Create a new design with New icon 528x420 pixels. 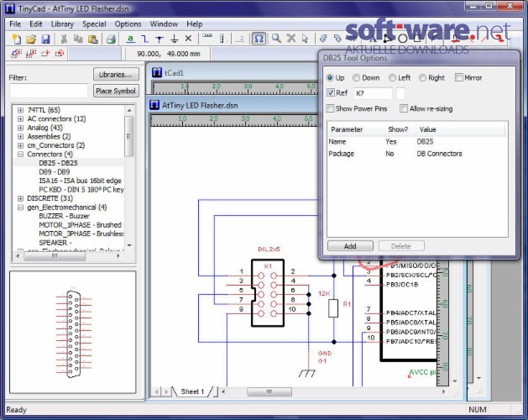(16, 39)
